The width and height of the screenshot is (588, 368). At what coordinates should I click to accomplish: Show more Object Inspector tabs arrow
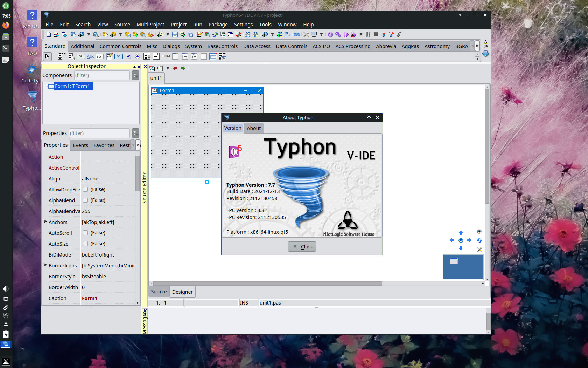tap(138, 145)
